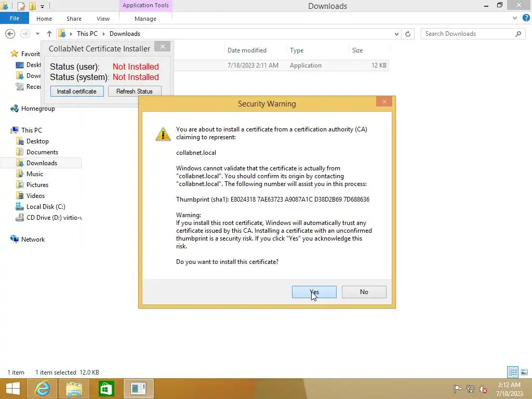Screen dimensions: 532x399
Task: Launch Internet Explorer from taskbar
Action: pos(42,389)
